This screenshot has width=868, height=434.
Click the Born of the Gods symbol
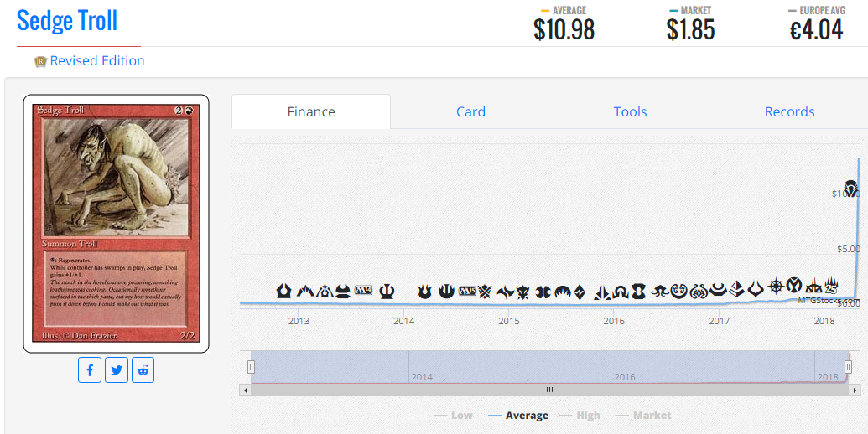click(424, 292)
